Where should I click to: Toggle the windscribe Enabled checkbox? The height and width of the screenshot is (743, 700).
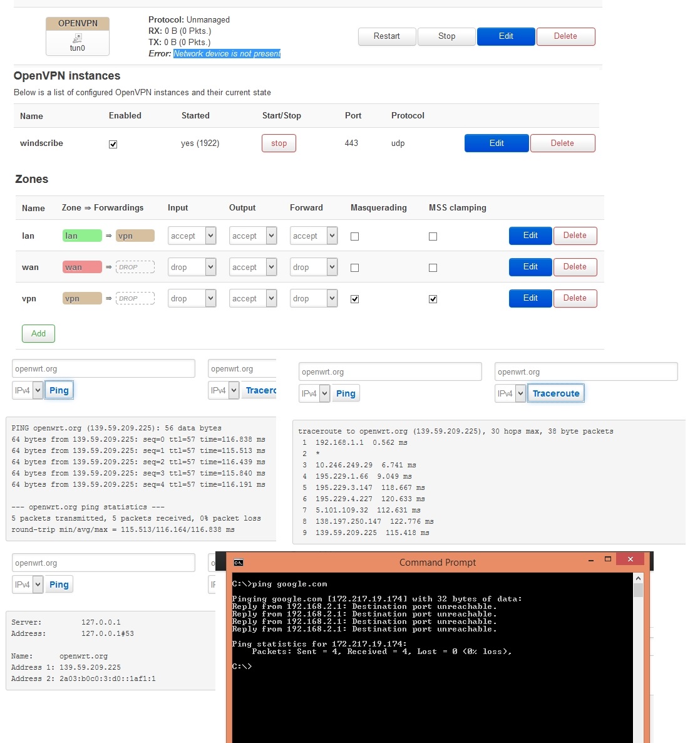point(113,144)
